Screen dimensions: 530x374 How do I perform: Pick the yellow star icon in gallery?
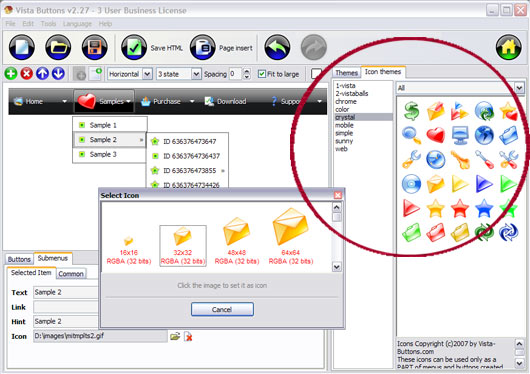pos(435,208)
